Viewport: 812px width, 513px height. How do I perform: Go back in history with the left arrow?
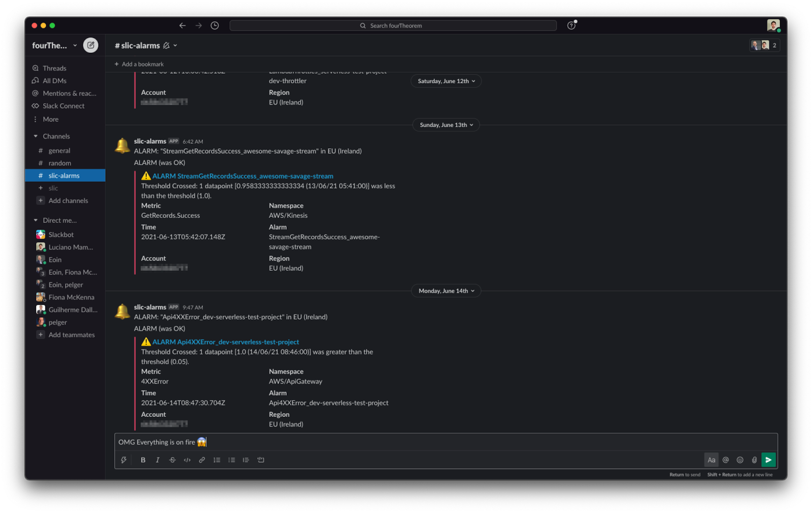(182, 25)
